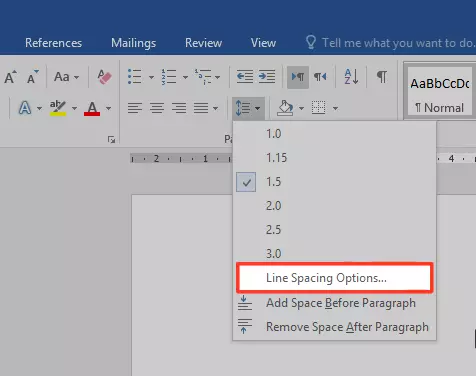Image resolution: width=476 pixels, height=376 pixels.
Task: Open the Text Effects dropdown arrow
Action: 39,108
